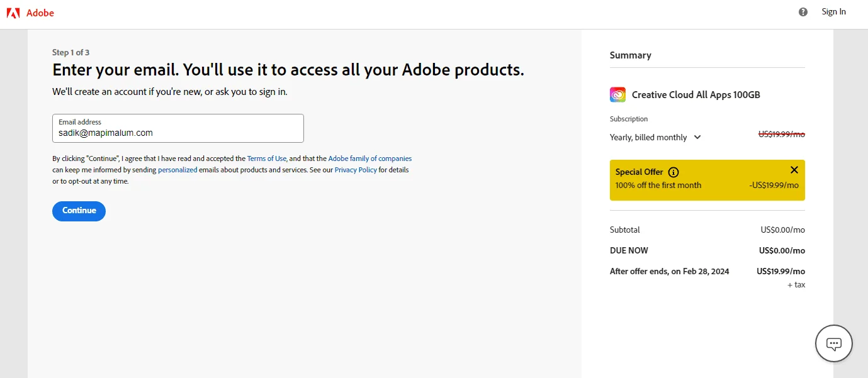Open the chat support bubble
The width and height of the screenshot is (868, 378).
(x=834, y=344)
